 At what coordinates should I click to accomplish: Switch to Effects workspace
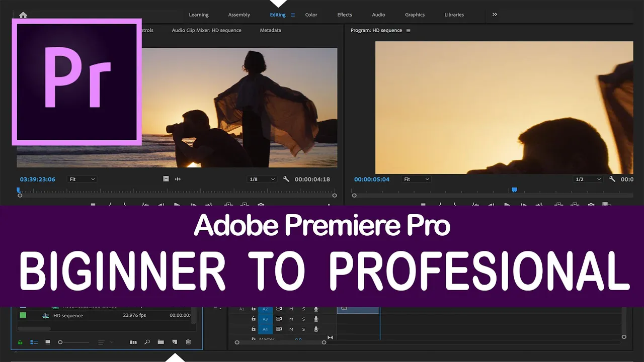tap(345, 15)
